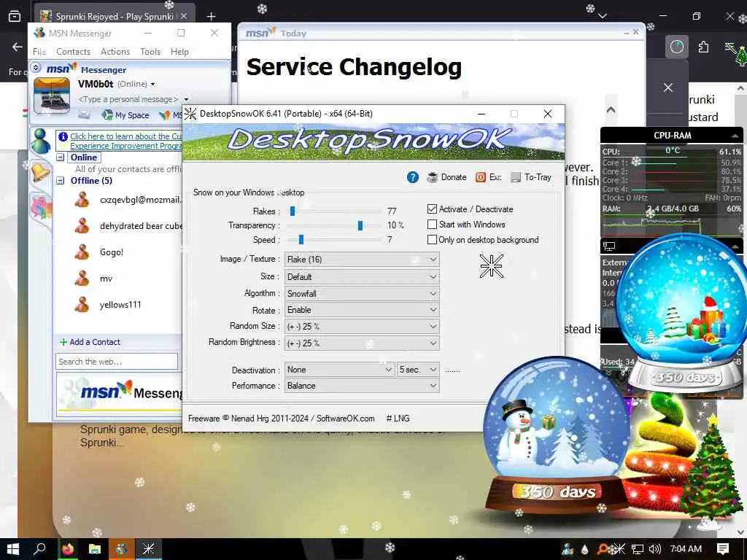747x560 pixels.
Task: Open the Random Size dropdown
Action: click(362, 327)
